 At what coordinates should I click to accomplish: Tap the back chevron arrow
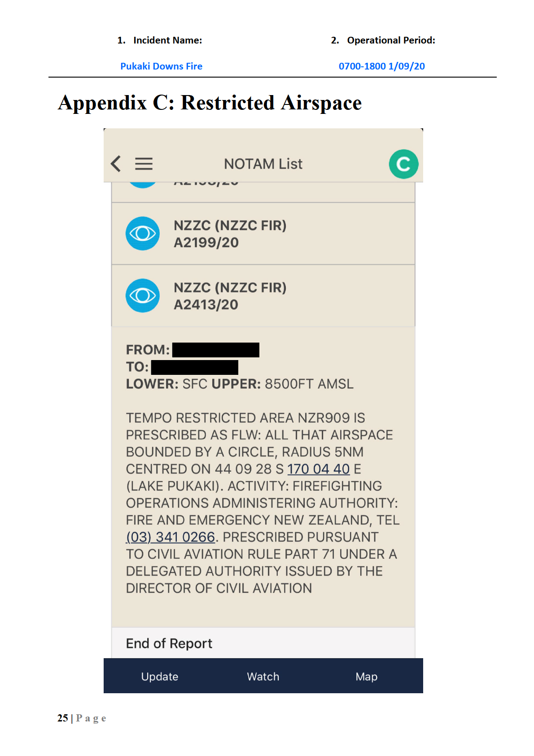pos(116,164)
